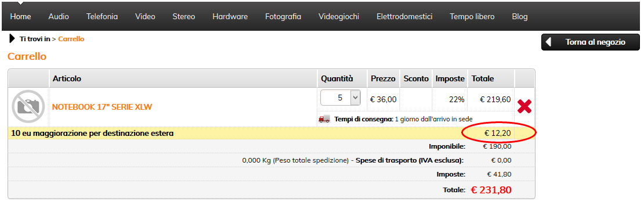Image resolution: width=644 pixels, height=216 pixels.
Task: Remove item with the red X icon
Action: point(524,107)
